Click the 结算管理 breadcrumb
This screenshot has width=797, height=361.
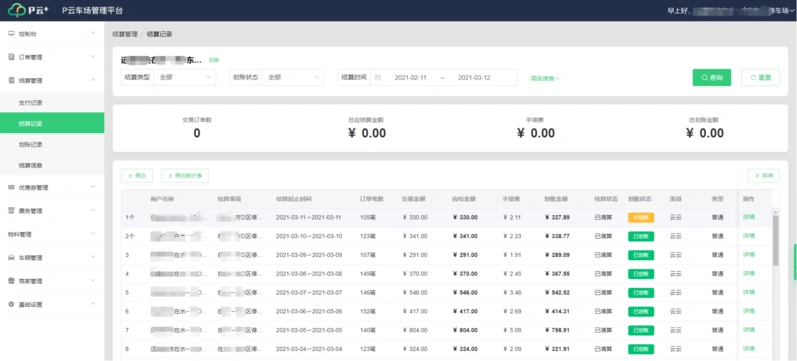[x=125, y=34]
